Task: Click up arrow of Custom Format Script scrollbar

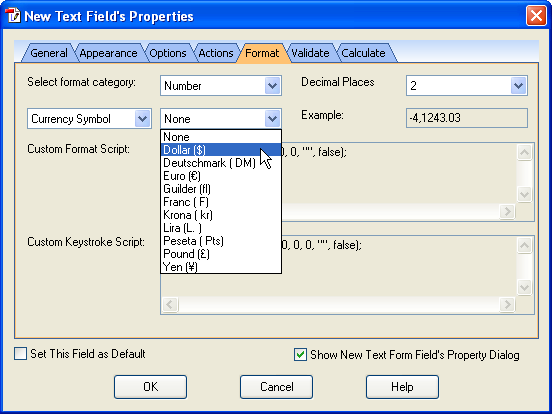Action: tap(524, 152)
